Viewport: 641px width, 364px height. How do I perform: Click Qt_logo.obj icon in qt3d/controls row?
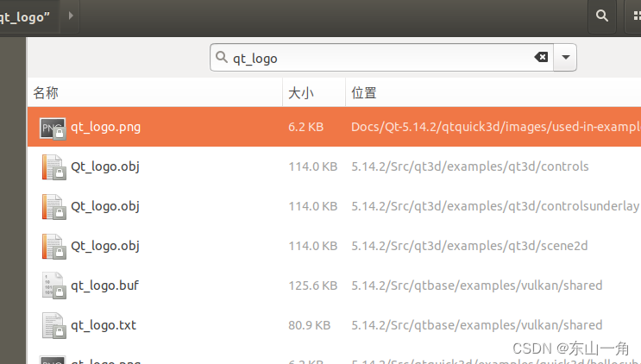[x=53, y=167]
